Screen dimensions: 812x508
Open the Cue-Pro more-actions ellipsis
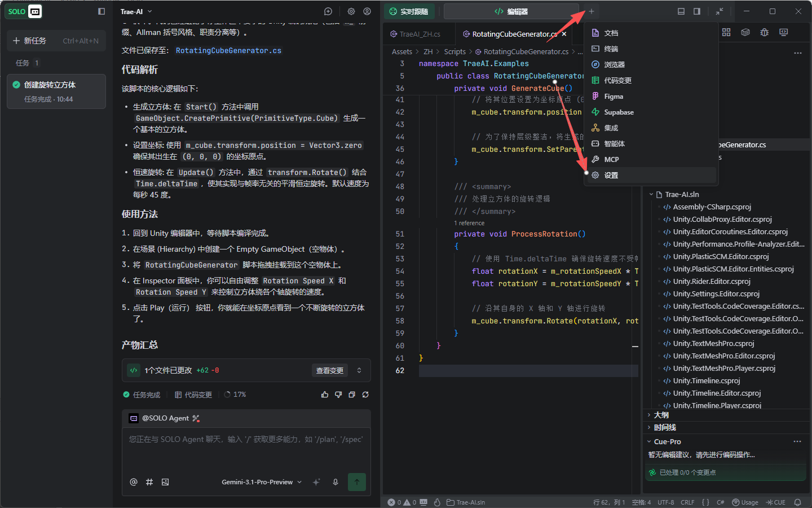click(797, 441)
